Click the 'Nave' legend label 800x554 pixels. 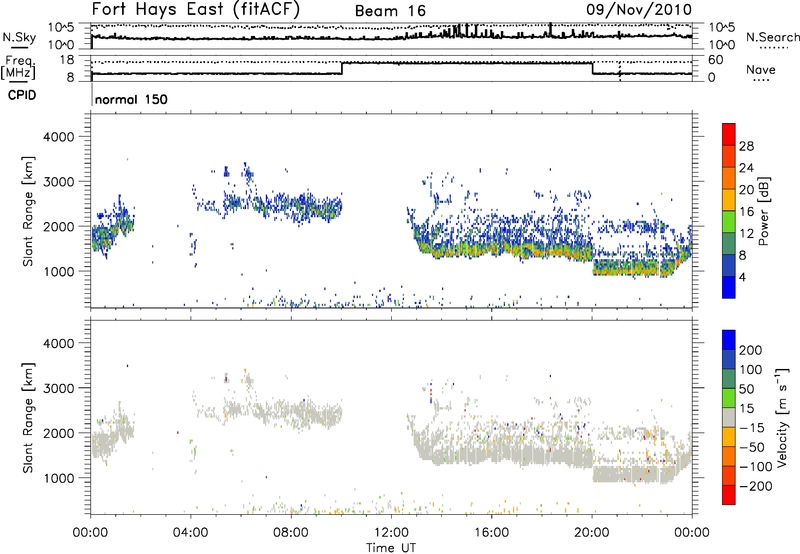click(761, 70)
